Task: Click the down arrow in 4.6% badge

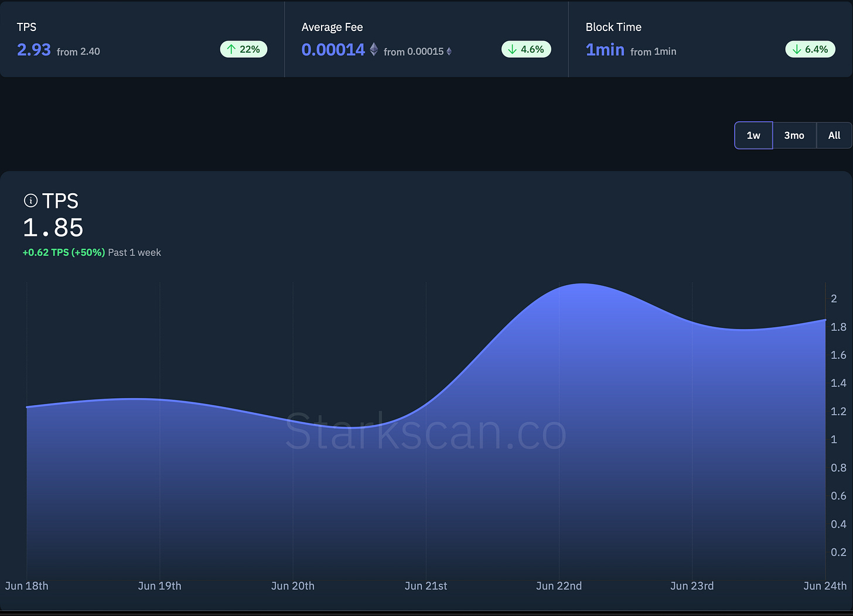Action: pos(513,49)
